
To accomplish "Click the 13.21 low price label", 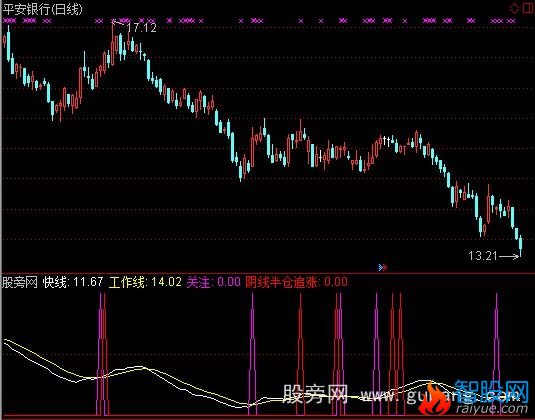I will [483, 256].
